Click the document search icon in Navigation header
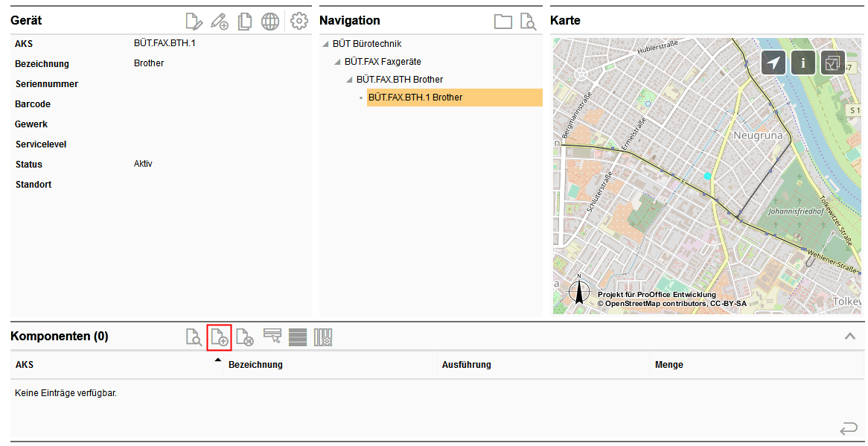 click(x=528, y=22)
